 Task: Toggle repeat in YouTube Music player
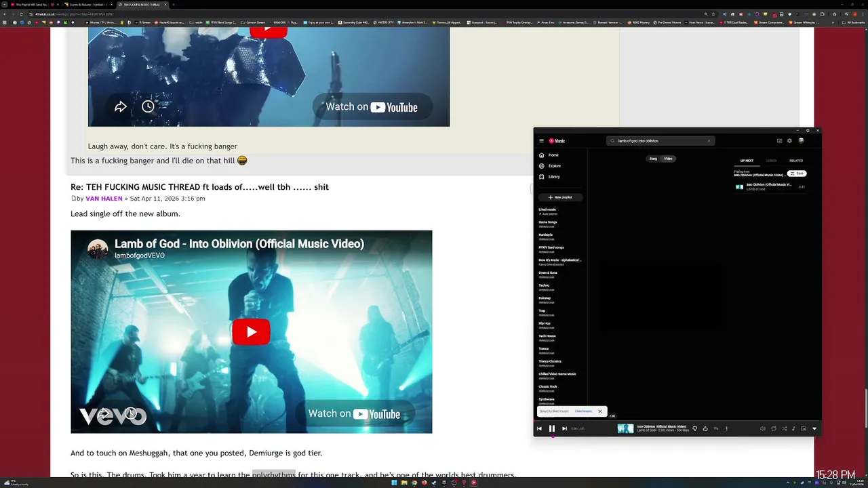pos(774,428)
